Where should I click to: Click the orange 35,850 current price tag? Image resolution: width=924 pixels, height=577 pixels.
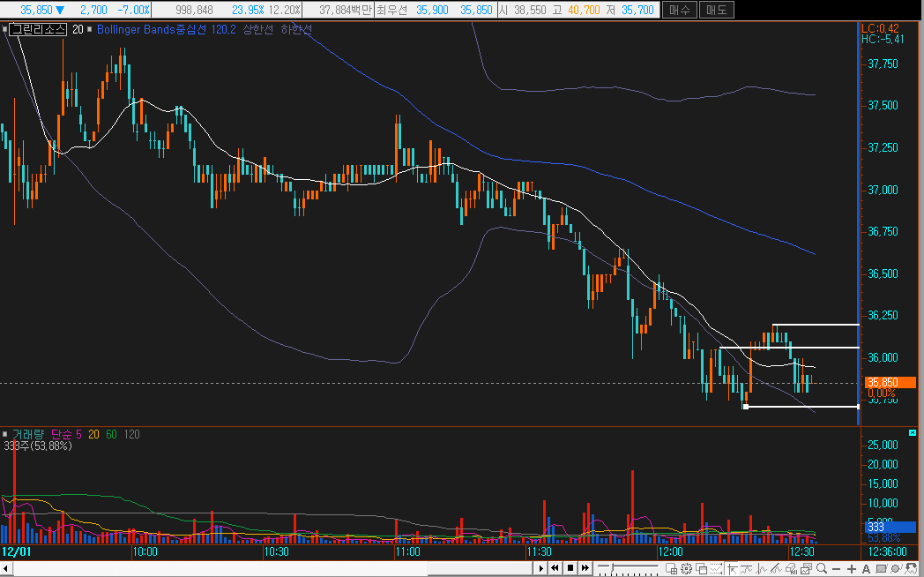click(890, 383)
